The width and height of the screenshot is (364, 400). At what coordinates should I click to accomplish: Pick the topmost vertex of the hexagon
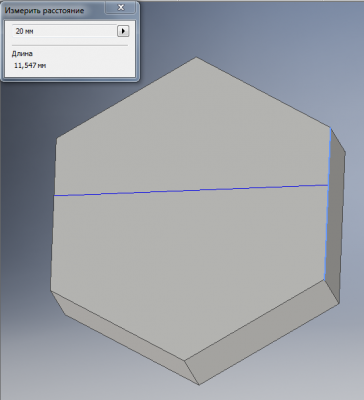196,57
